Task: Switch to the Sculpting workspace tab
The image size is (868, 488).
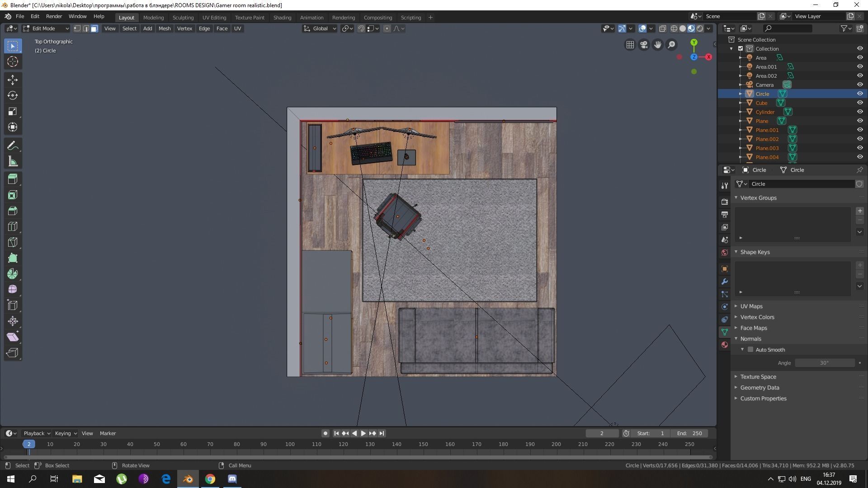Action: pos(183,18)
